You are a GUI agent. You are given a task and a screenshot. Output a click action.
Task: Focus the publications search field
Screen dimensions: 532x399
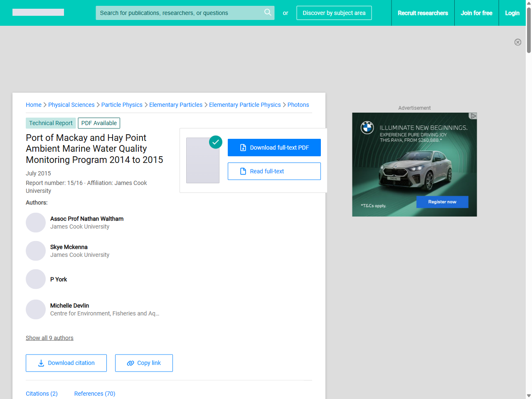[179, 13]
